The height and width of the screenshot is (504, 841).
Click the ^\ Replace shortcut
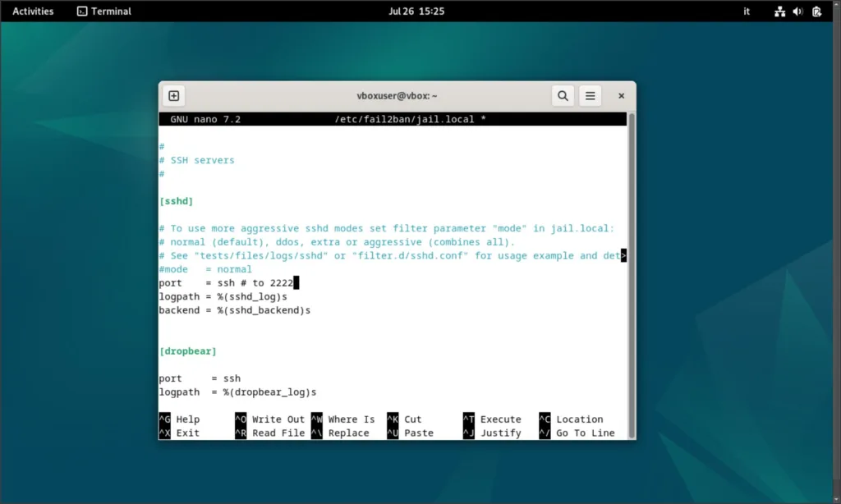point(340,433)
